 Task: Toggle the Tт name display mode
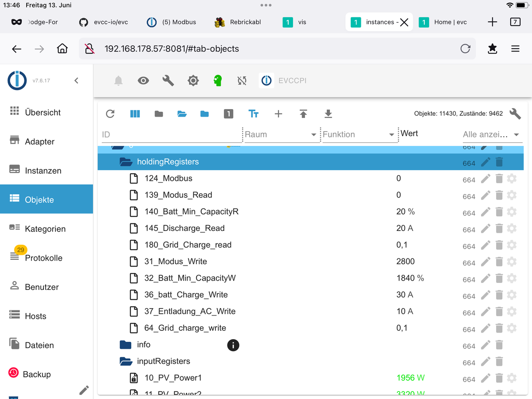pyautogui.click(x=254, y=114)
